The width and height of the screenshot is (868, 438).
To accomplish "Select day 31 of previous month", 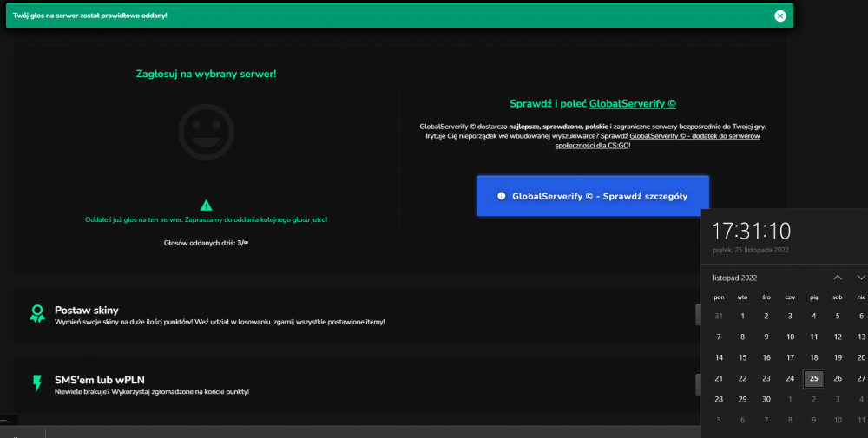I will tap(719, 316).
